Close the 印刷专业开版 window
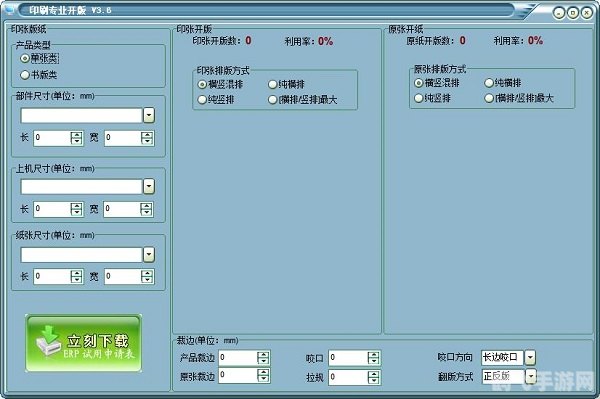Image resolution: width=600 pixels, height=399 pixels. (x=587, y=13)
